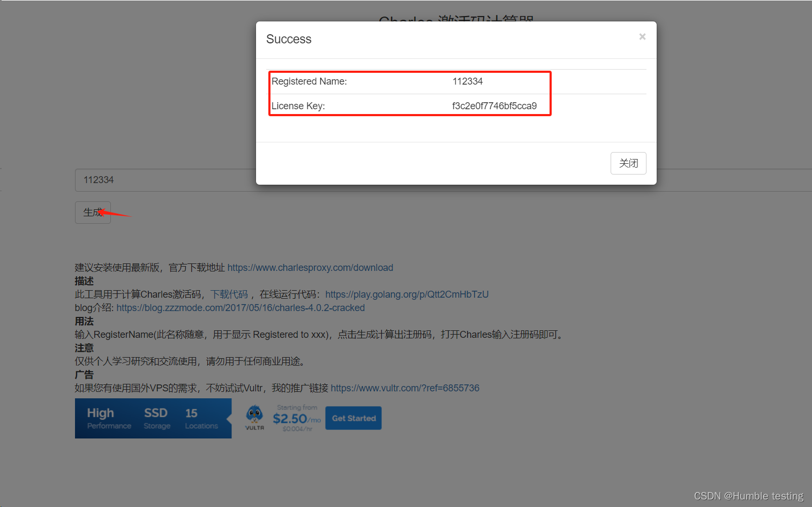Image resolution: width=812 pixels, height=507 pixels.
Task: Open the 下载代码 link
Action: coord(229,294)
